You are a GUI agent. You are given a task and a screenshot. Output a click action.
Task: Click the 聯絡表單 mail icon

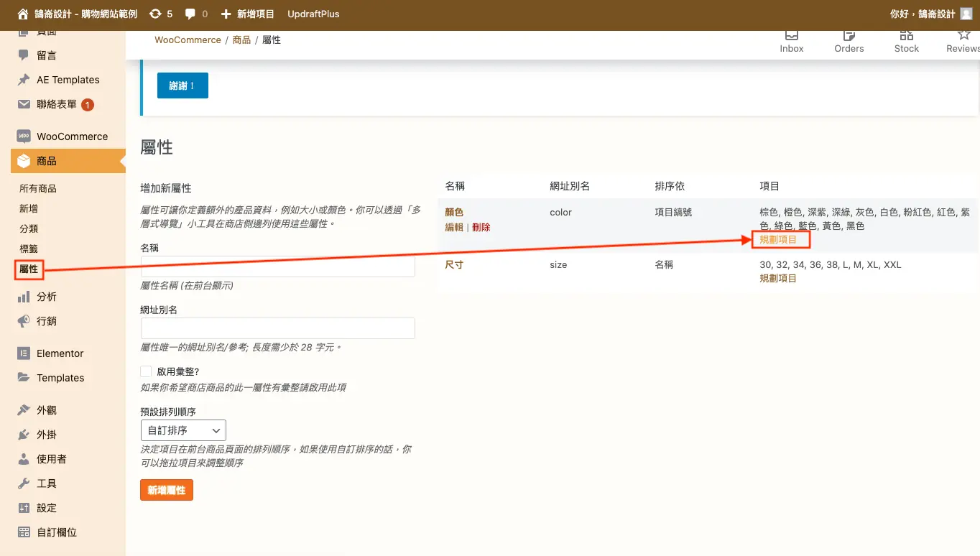click(24, 104)
